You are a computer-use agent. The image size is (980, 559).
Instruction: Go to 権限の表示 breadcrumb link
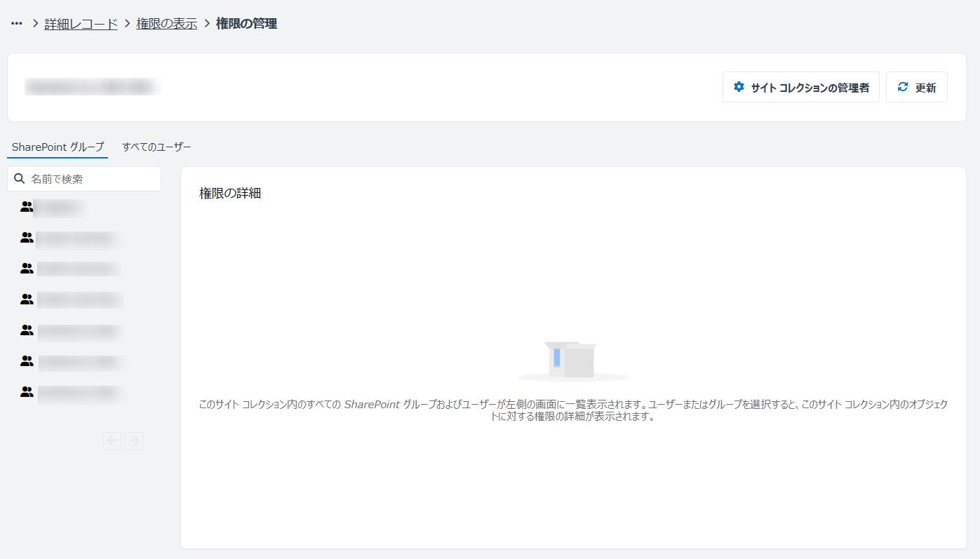click(x=167, y=24)
